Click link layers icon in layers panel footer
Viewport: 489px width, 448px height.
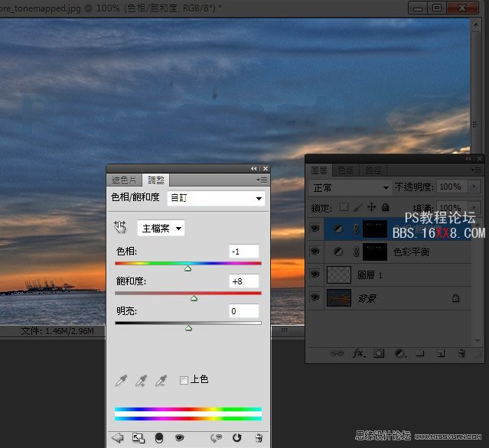pyautogui.click(x=337, y=353)
